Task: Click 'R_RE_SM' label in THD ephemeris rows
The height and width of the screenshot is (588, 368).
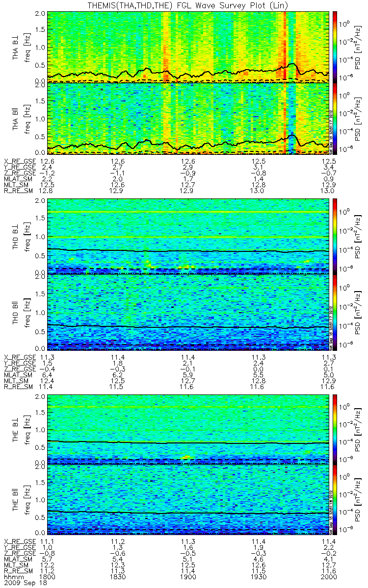Action: 18,387
